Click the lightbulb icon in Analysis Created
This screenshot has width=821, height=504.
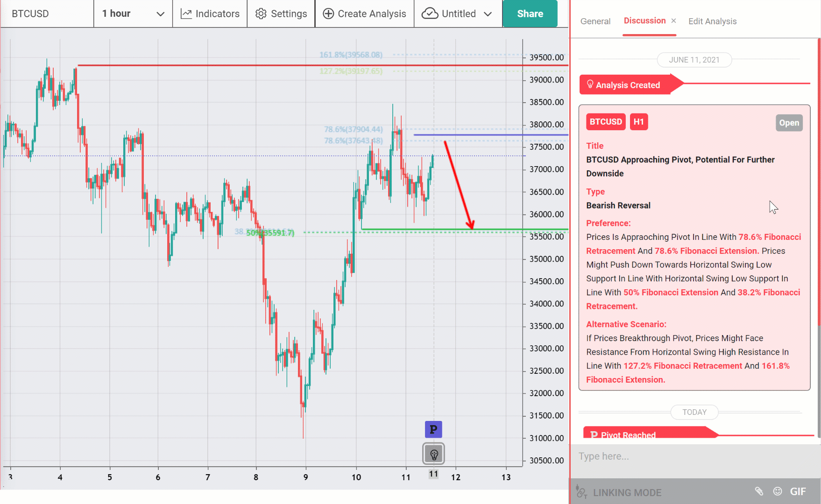point(590,84)
